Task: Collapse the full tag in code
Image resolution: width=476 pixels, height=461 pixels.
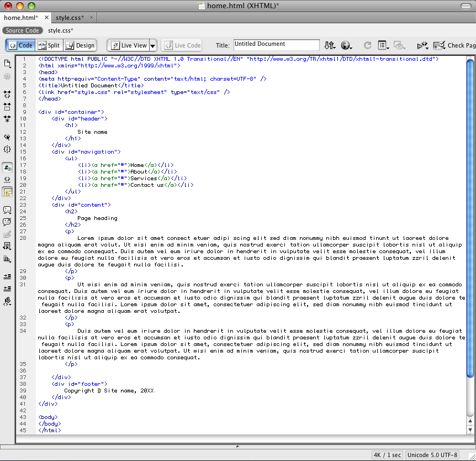Action: [7, 95]
